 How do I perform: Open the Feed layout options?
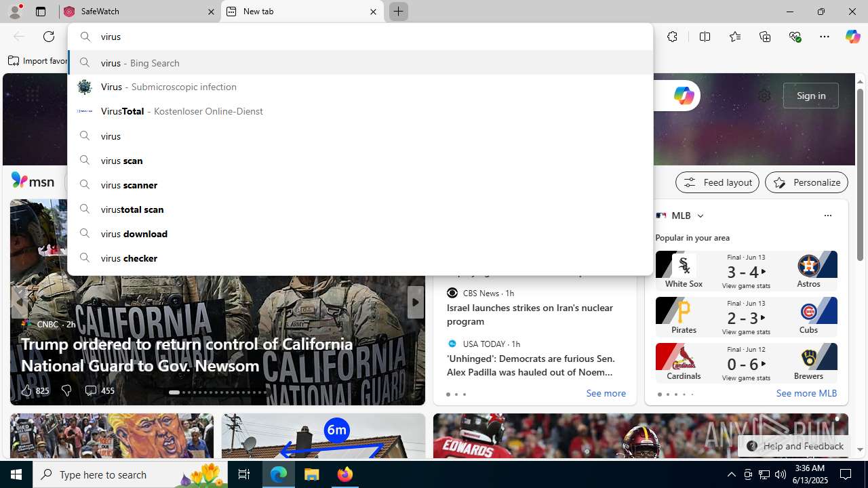point(717,182)
